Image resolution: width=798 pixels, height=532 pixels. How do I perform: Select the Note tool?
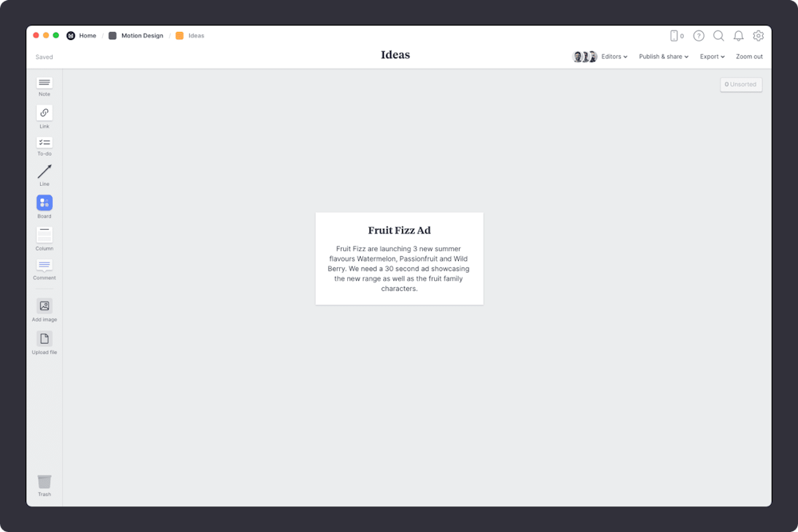point(44,83)
